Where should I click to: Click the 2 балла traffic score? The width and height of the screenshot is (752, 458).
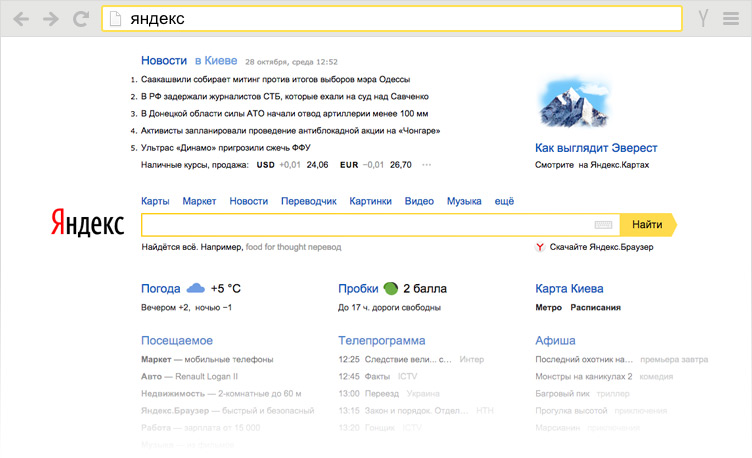(425, 288)
